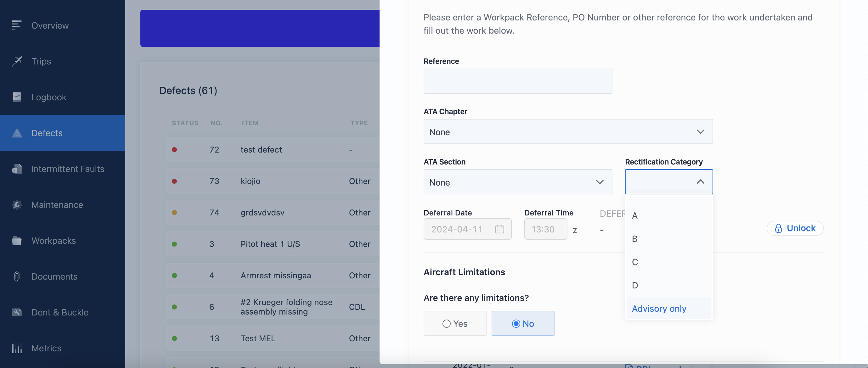Click into the Reference input field
868x368 pixels.
tap(518, 81)
